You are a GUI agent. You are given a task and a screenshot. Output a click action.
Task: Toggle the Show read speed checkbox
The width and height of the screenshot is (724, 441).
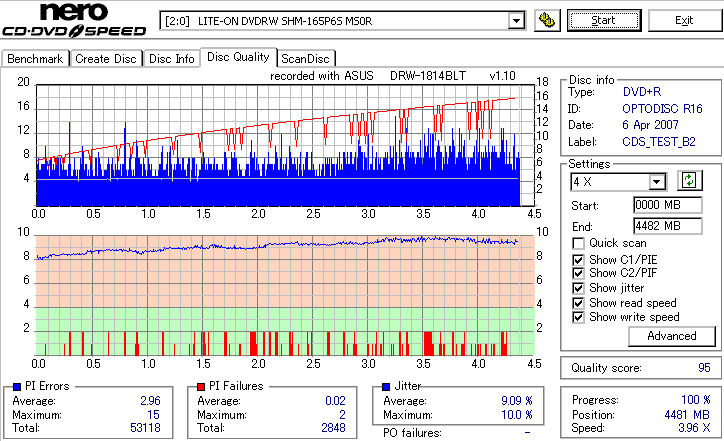[x=578, y=303]
